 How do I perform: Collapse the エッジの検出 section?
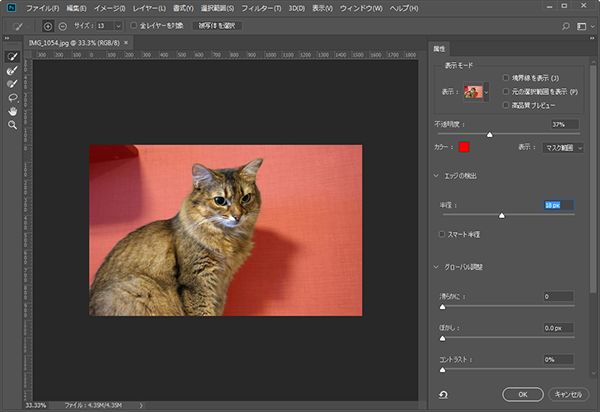click(x=436, y=176)
